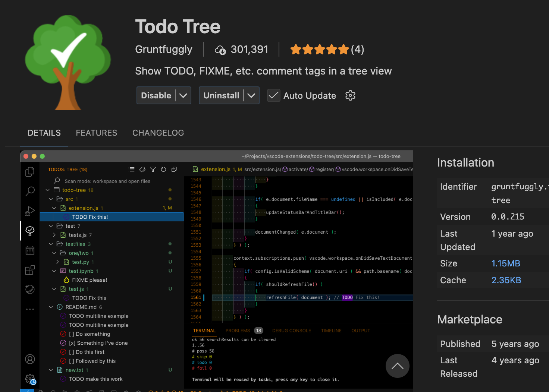Click the extension settings gear icon
Image resolution: width=549 pixels, height=392 pixels.
[350, 95]
